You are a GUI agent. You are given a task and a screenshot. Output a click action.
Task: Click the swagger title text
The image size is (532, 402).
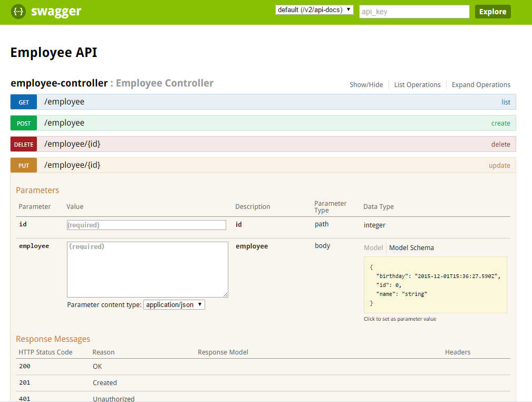[x=56, y=12]
